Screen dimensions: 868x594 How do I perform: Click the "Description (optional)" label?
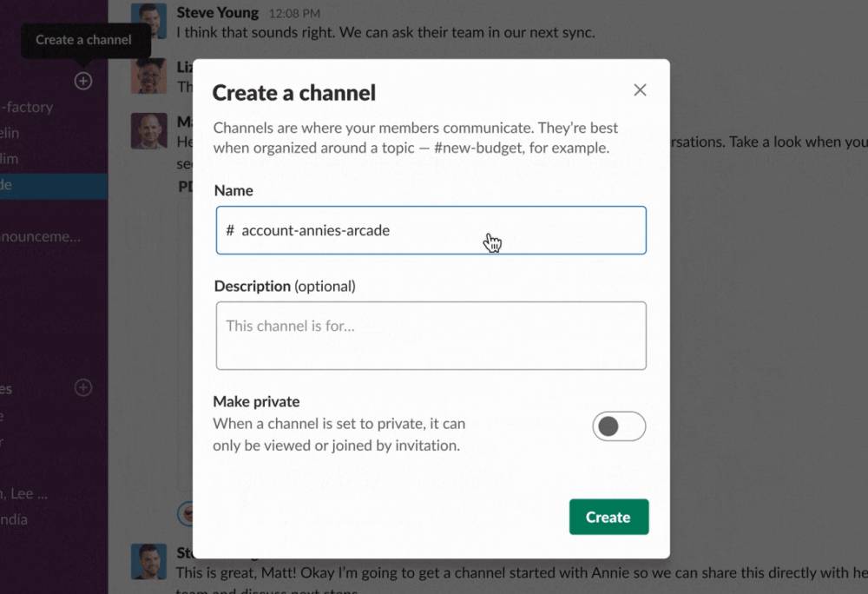(x=285, y=287)
